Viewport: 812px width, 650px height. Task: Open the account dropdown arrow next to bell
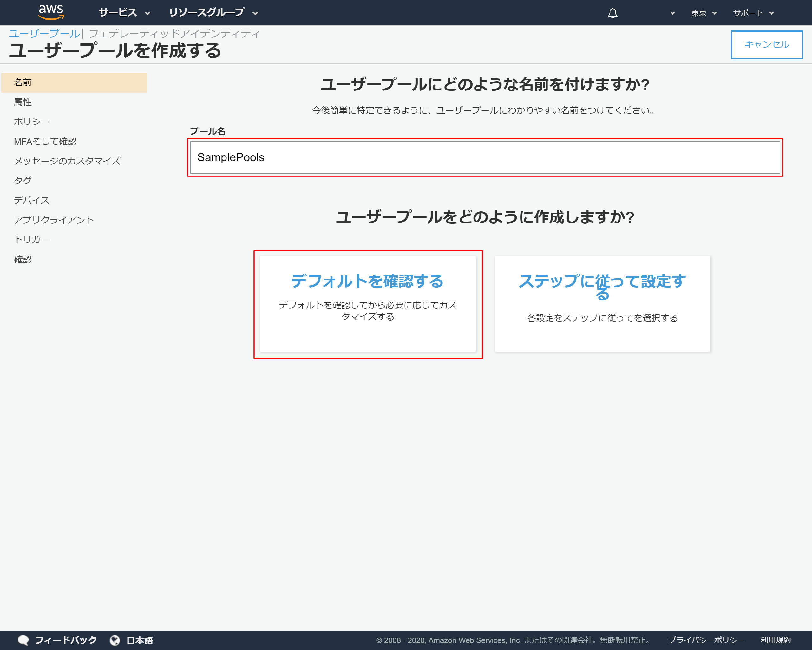coord(672,13)
